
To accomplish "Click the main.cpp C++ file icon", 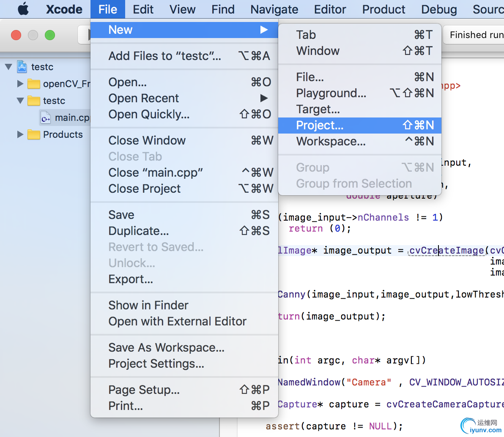I will (x=46, y=117).
